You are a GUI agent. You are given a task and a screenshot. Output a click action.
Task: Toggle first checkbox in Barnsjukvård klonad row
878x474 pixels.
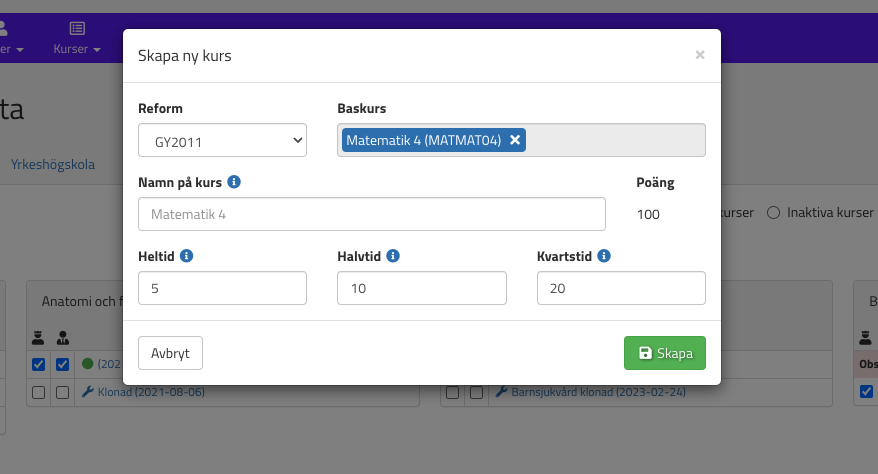tap(453, 393)
